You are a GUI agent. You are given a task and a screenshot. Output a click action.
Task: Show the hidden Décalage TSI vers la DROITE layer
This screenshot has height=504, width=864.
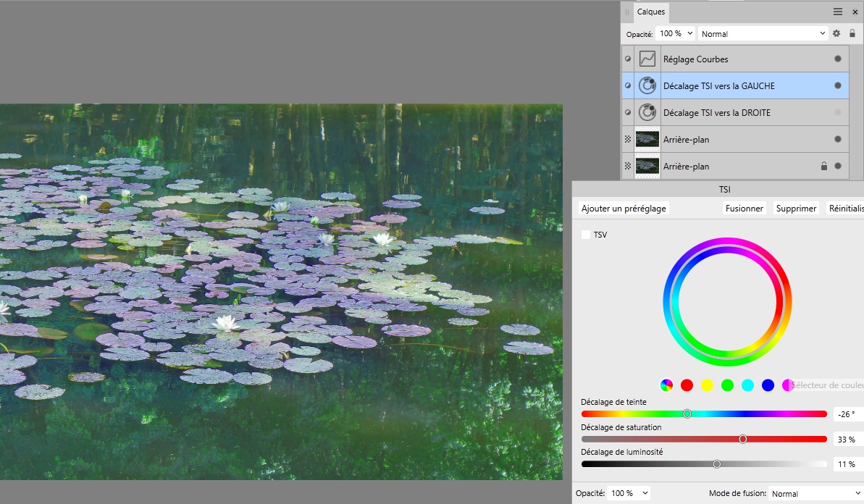tap(838, 112)
